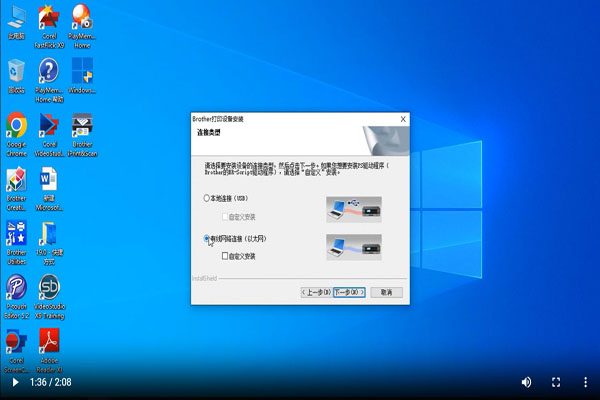The image size is (600, 400).
Task: Open Brother Creative Center icon
Action: 16,189
